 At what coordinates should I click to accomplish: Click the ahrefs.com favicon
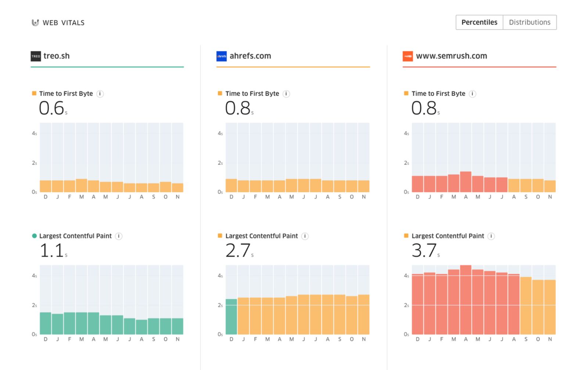pos(222,56)
